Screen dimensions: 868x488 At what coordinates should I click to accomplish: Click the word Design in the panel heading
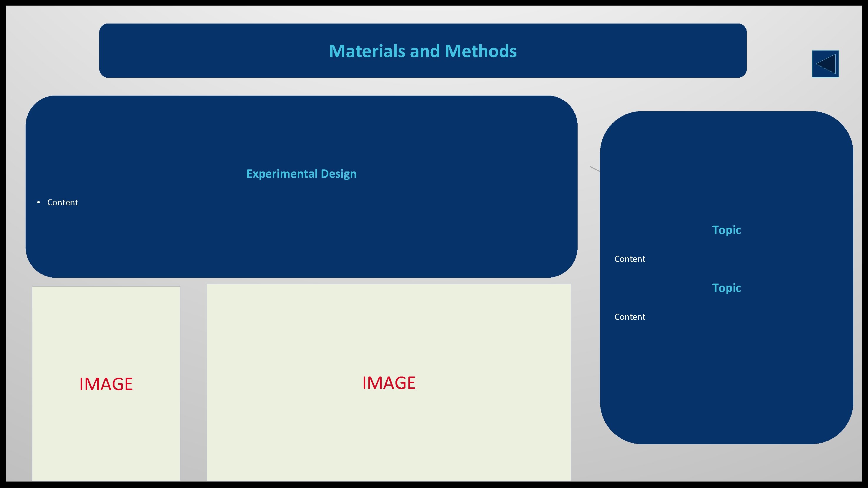tap(338, 174)
